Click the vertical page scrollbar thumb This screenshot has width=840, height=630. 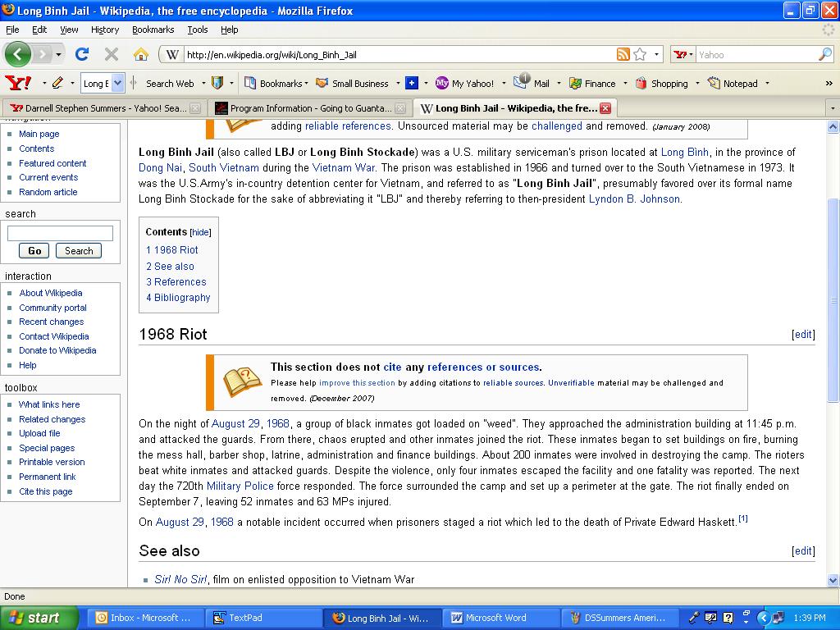(x=833, y=299)
